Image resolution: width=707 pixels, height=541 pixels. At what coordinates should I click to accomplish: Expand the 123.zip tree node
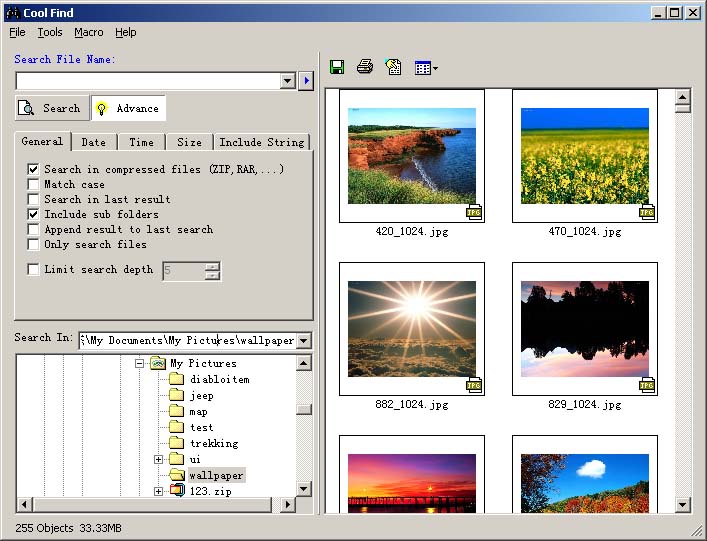(158, 491)
